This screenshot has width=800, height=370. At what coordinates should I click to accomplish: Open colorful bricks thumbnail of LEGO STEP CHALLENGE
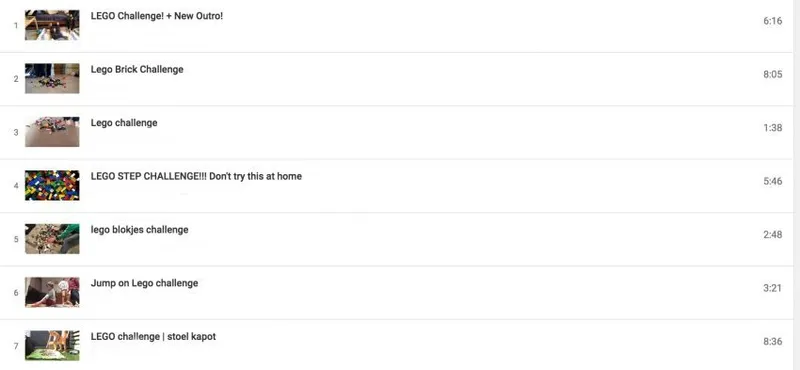[52, 185]
